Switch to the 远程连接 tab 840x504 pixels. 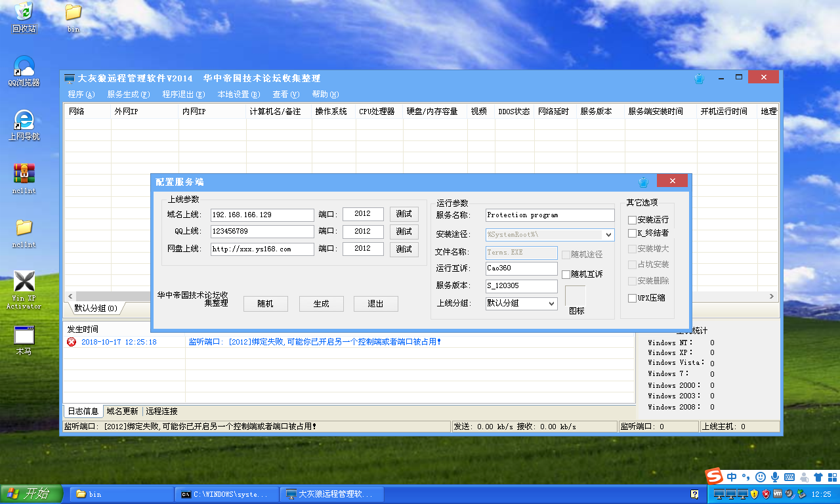pos(162,411)
